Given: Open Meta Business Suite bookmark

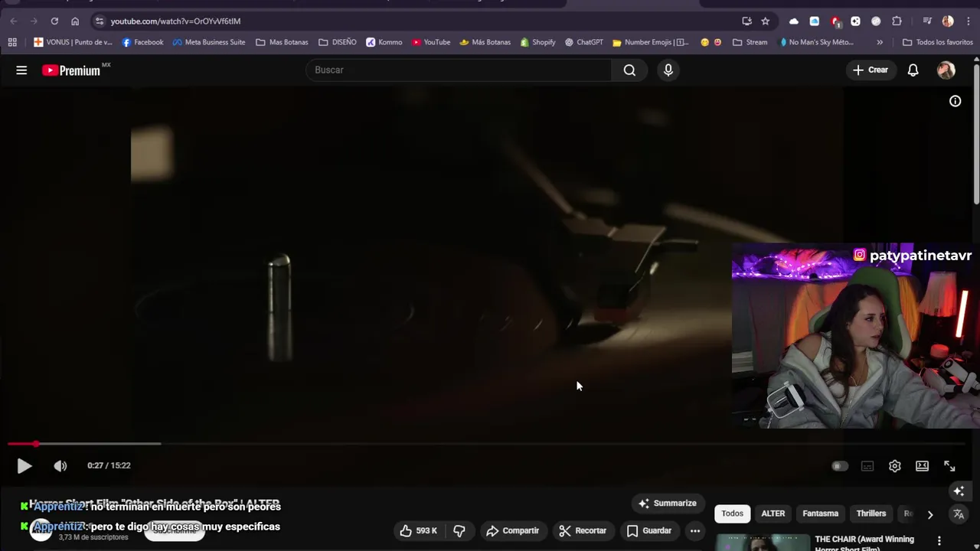Looking at the screenshot, I should (x=209, y=42).
